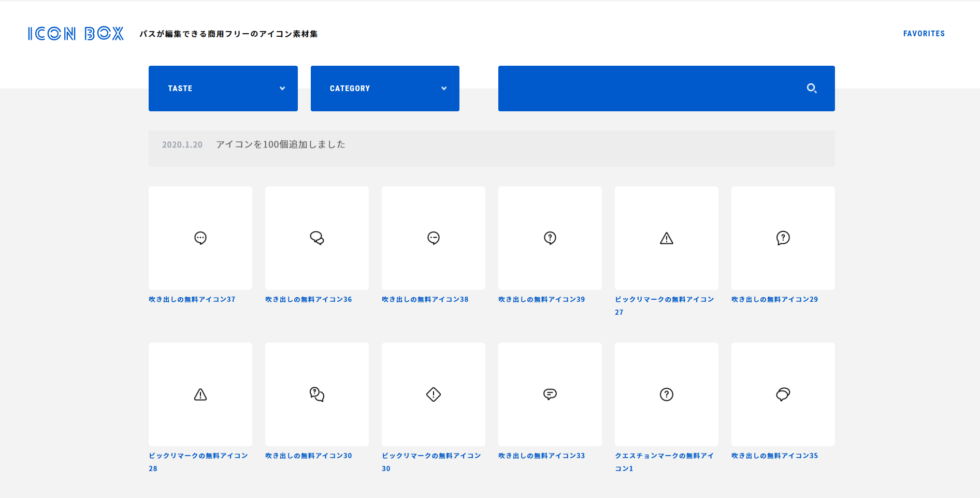The width and height of the screenshot is (980, 498).
Task: Open the FAVORITES link
Action: tap(924, 34)
